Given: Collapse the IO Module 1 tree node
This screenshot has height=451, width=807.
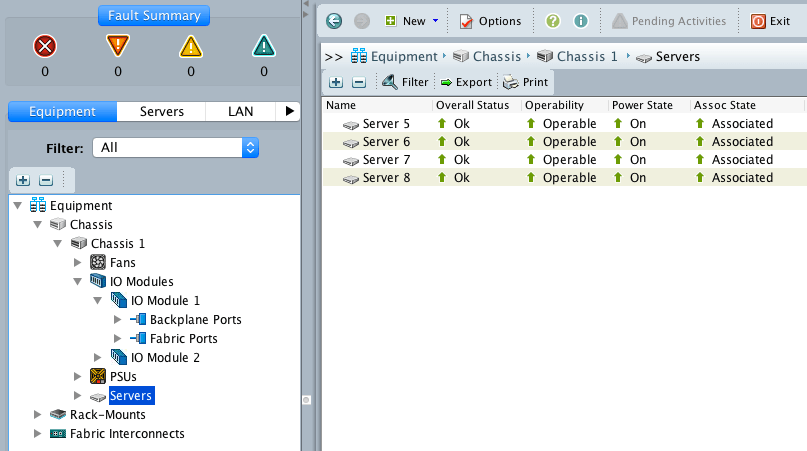Looking at the screenshot, I should click(x=98, y=300).
